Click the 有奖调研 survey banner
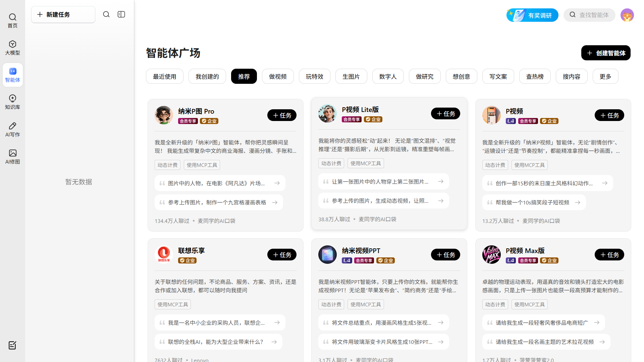This screenshot has height=362, width=644. [x=532, y=15]
